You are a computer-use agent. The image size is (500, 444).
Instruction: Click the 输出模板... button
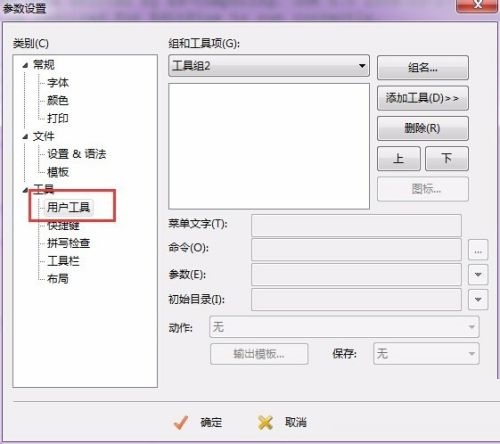(x=259, y=354)
